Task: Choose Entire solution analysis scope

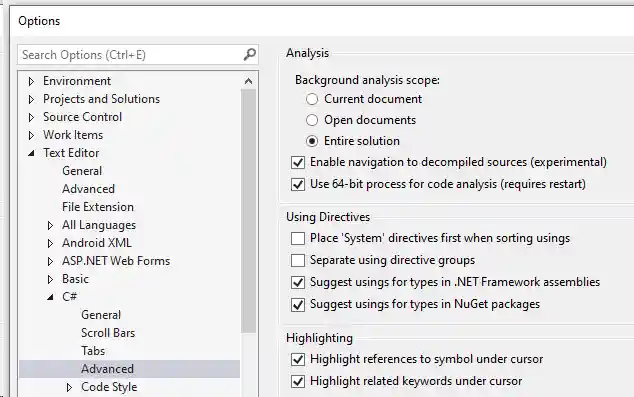Action: [x=312, y=141]
